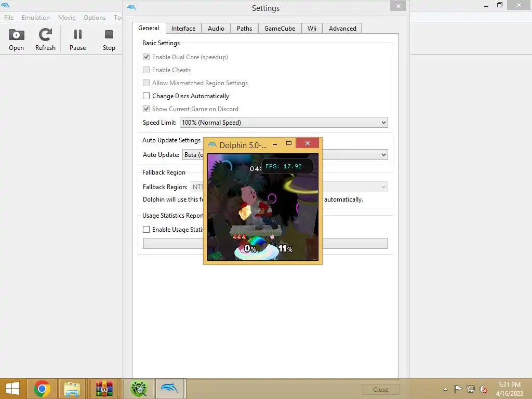
Task: Show hidden system tray icons
Action: (x=445, y=389)
